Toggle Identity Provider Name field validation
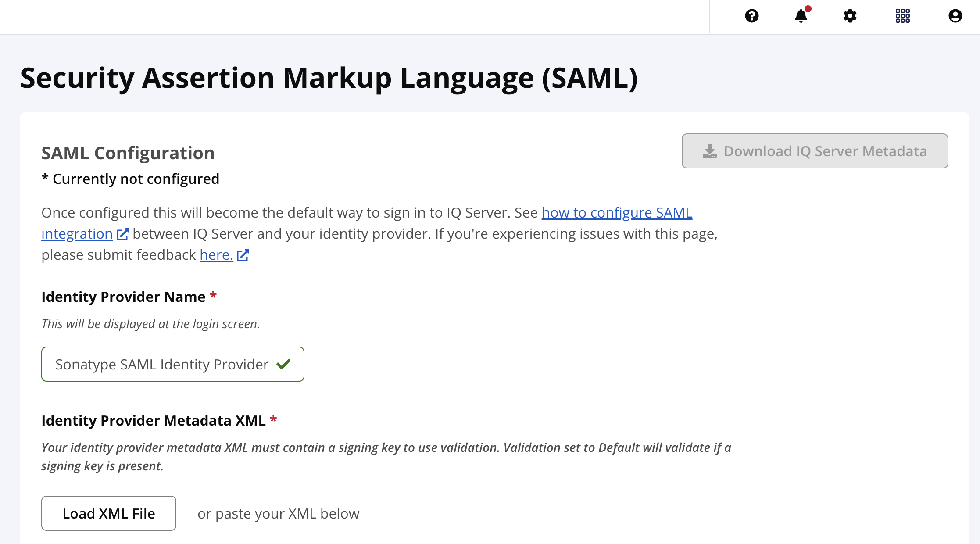The image size is (980, 544). click(x=285, y=365)
